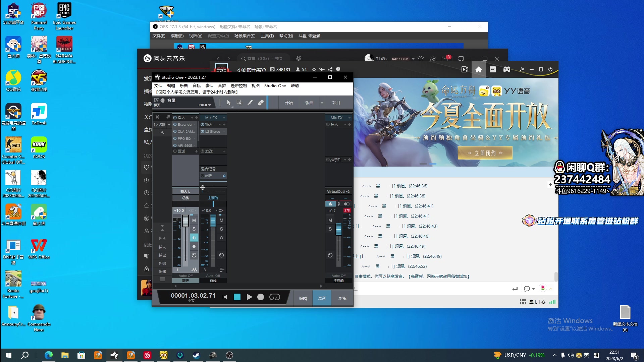Click 聊天 channel volume fader
This screenshot has height=362, width=644.
tap(185, 221)
